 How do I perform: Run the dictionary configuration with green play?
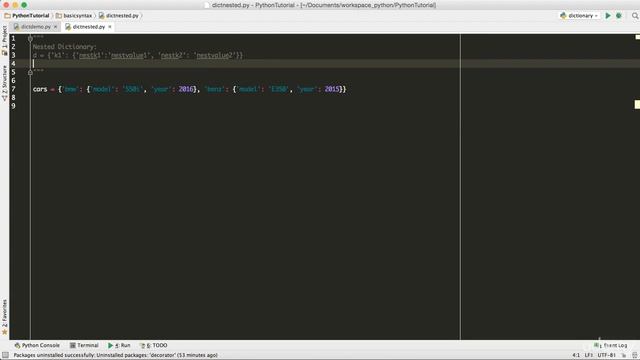[608, 16]
